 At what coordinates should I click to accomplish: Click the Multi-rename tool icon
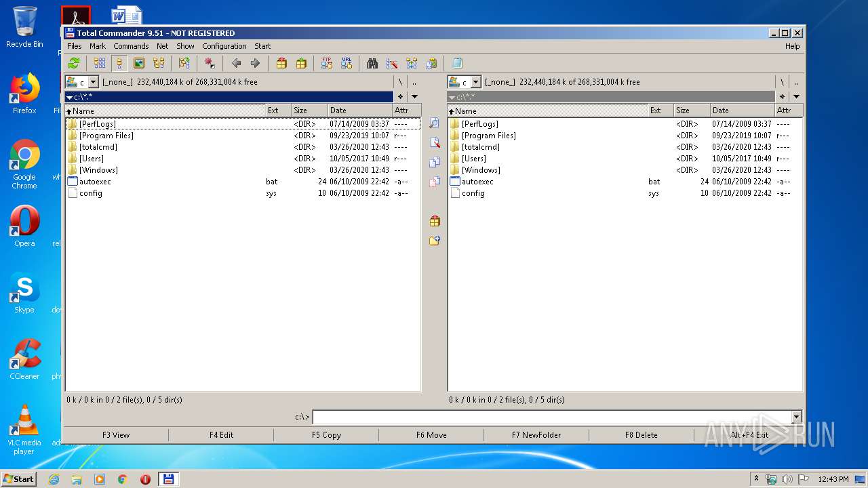tap(392, 63)
